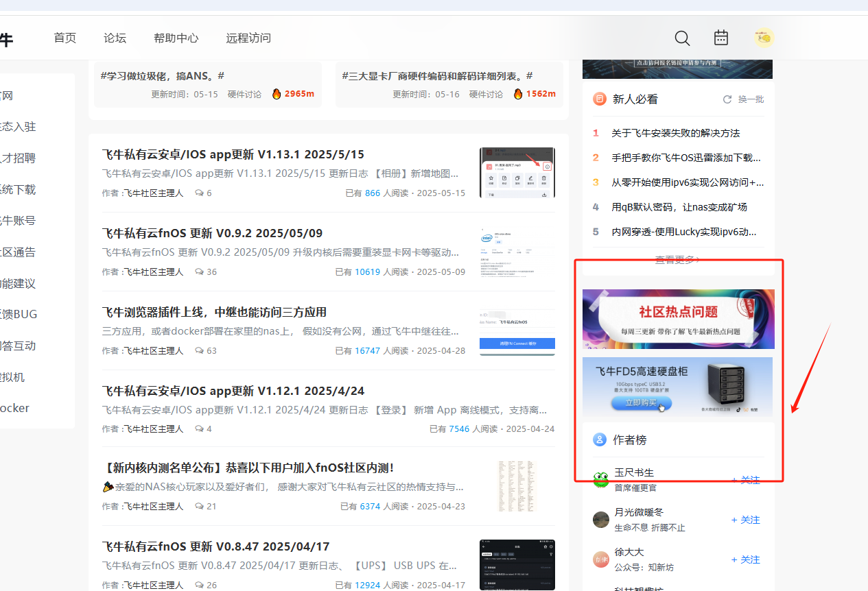Open post 新内核内测名单公布
Image resolution: width=868 pixels, height=591 pixels.
248,468
